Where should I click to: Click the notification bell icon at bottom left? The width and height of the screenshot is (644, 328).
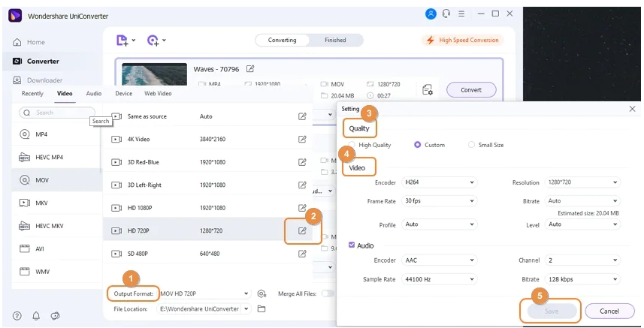(x=36, y=316)
